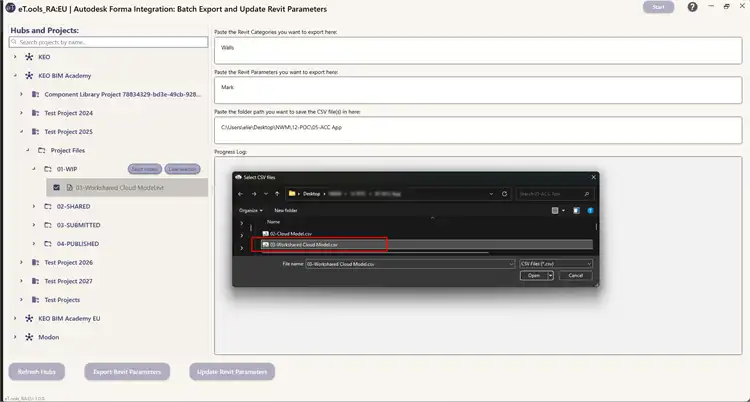Collapse the 01-WIP folder
The width and height of the screenshot is (750, 402).
33,169
